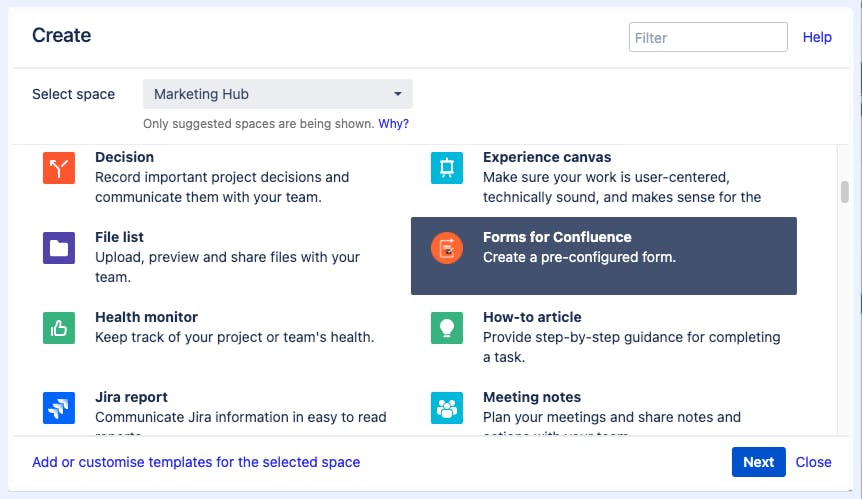Image resolution: width=862 pixels, height=499 pixels.
Task: Click the template list scrollbar thumb
Action: (x=844, y=192)
